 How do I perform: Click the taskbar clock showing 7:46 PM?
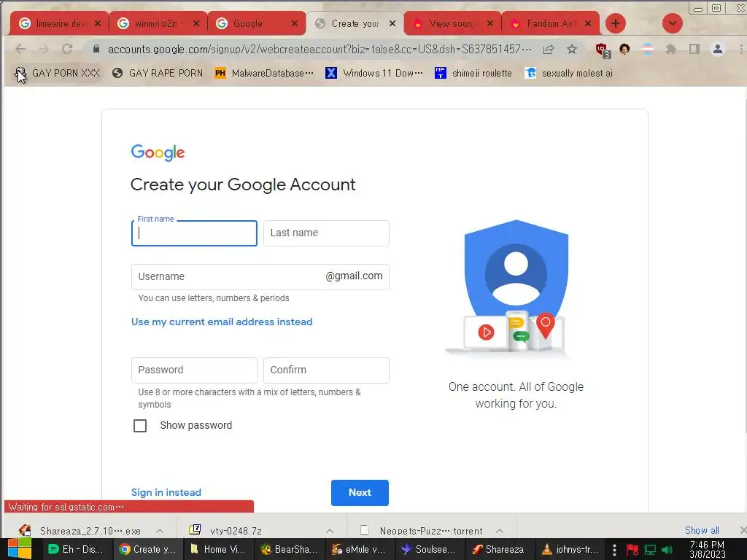click(707, 550)
